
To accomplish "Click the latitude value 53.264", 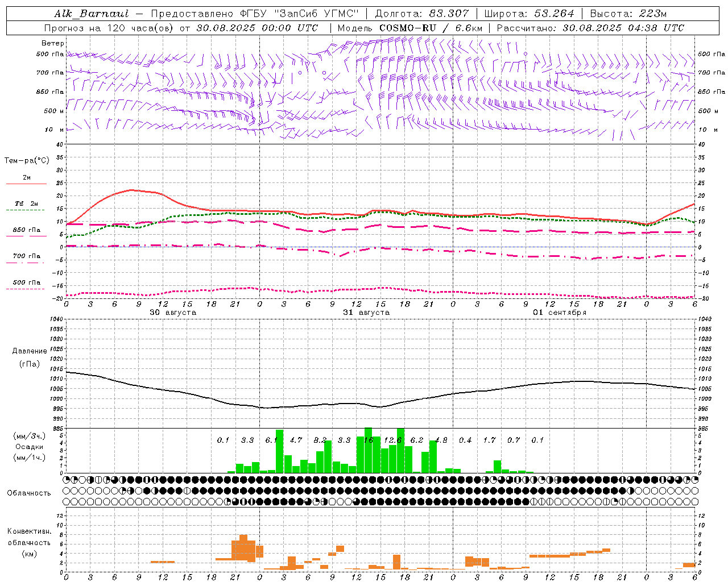I will pos(555,14).
